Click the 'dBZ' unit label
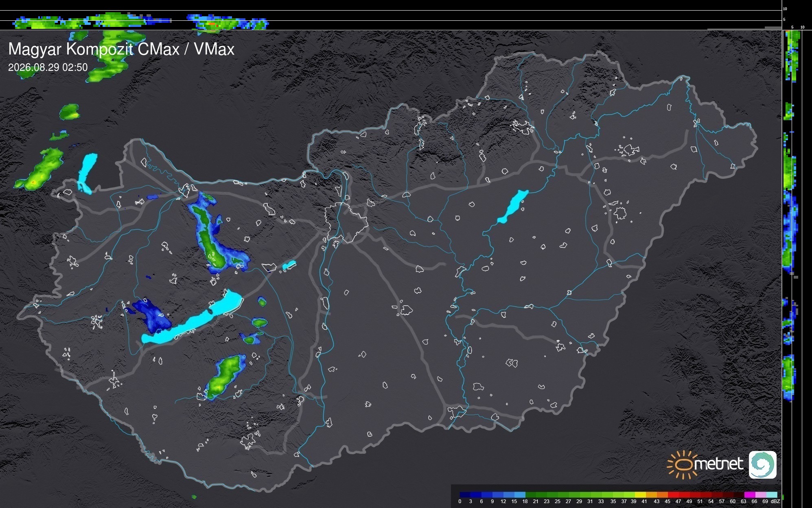 point(775,501)
